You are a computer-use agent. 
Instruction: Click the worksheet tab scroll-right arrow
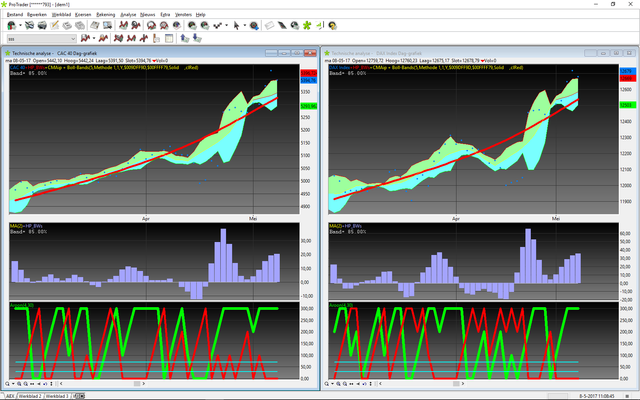click(82, 396)
